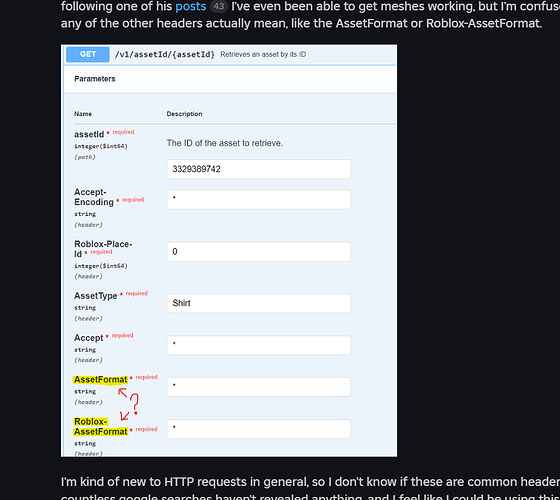This screenshot has width=560, height=500.
Task: Click the Description column header
Action: tap(184, 114)
